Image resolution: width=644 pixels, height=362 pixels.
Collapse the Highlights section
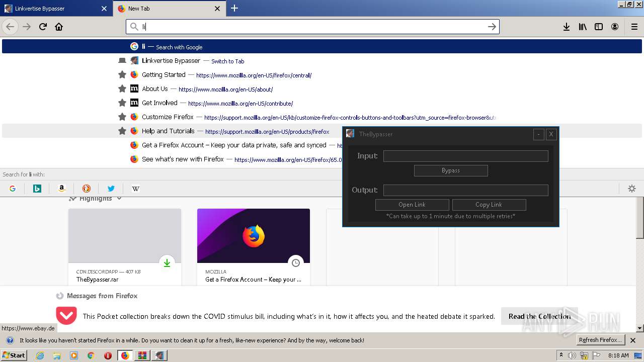point(119,199)
